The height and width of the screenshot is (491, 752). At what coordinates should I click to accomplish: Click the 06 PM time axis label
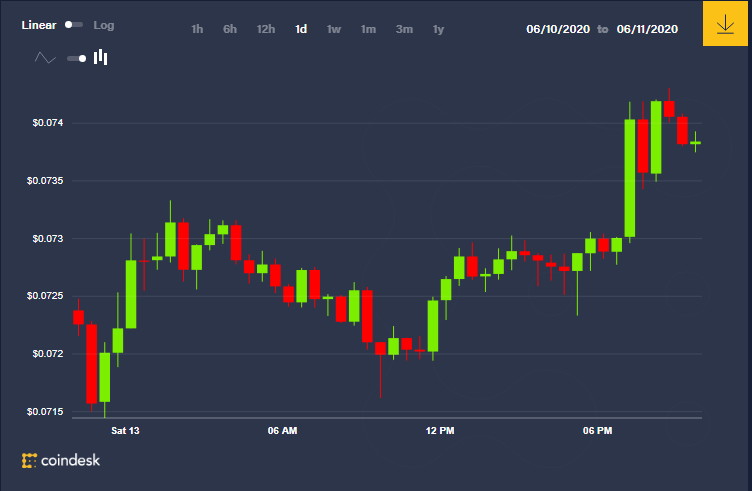[597, 431]
